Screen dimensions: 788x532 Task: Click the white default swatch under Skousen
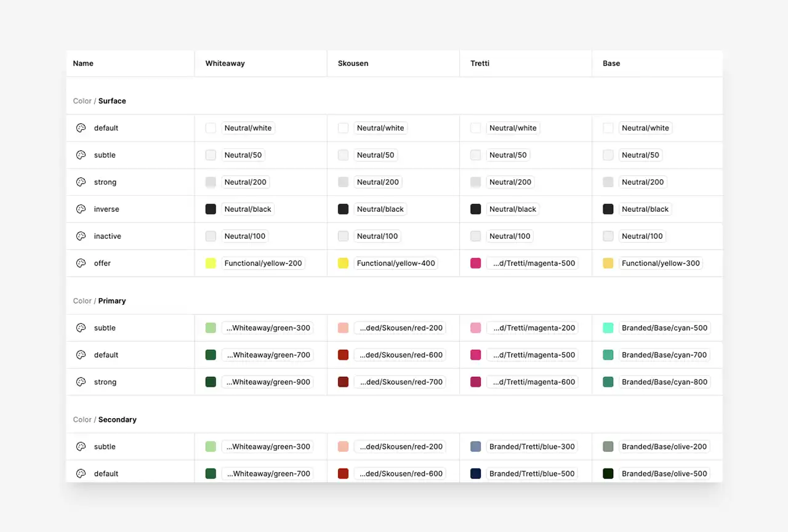point(343,128)
